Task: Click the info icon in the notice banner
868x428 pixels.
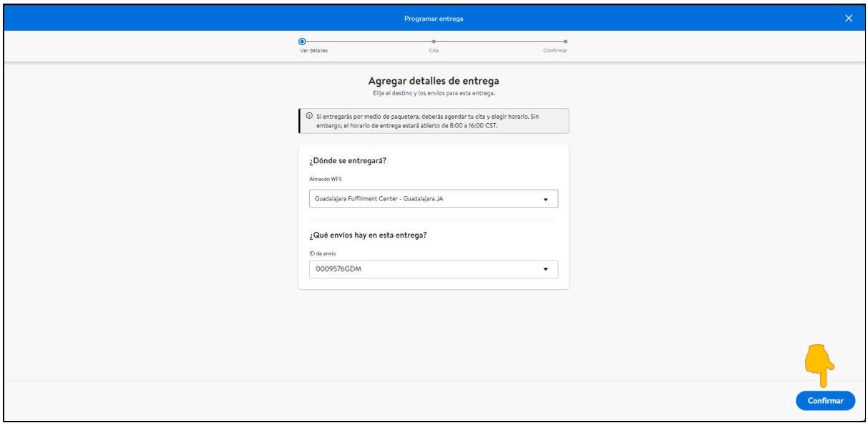Action: pos(309,116)
